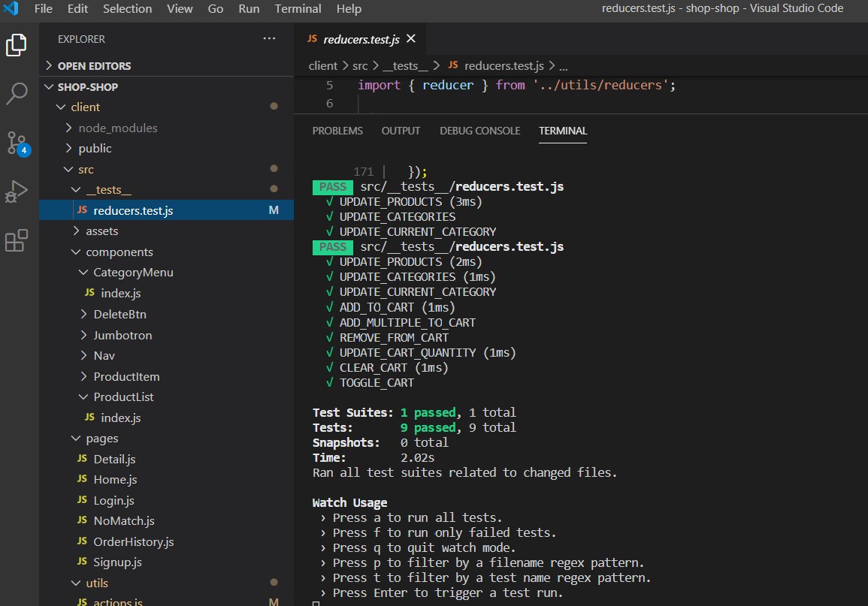Collapse the components folder
This screenshot has height=606, width=868.
pos(76,252)
